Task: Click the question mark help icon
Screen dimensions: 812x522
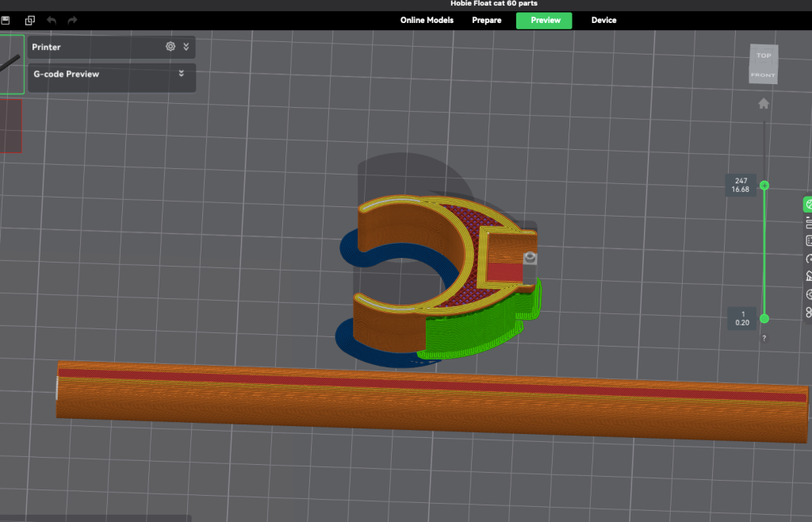Action: [764, 338]
